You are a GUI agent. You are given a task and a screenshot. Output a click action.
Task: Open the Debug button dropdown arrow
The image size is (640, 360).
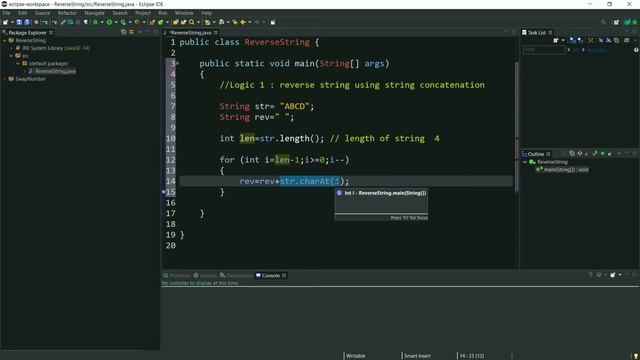[102, 22]
